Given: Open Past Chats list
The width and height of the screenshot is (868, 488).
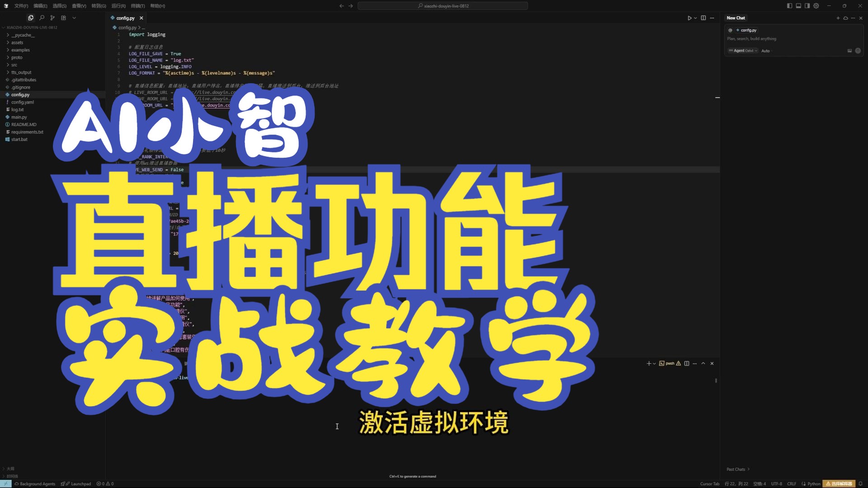Looking at the screenshot, I should (x=738, y=469).
